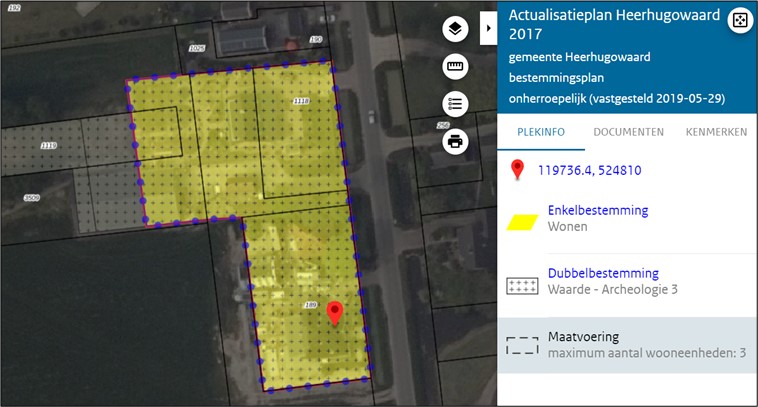This screenshot has height=407, width=758.
Task: Select the Plekinfo tab
Action: pos(541,132)
